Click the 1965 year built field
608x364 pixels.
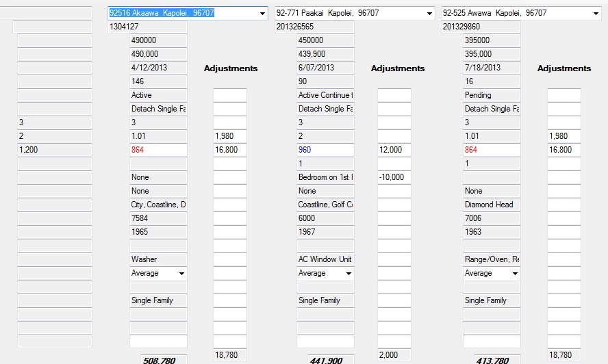click(158, 232)
